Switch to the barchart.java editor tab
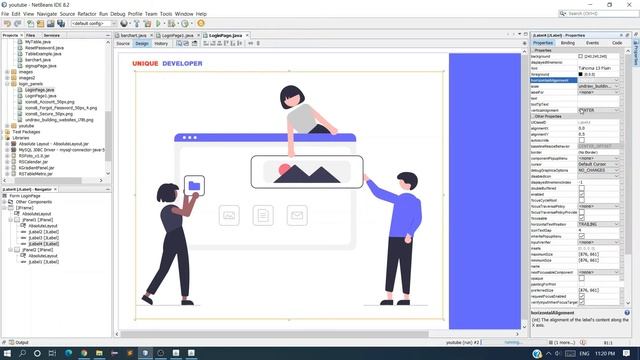Viewport: 640px width, 360px height. tap(133, 36)
